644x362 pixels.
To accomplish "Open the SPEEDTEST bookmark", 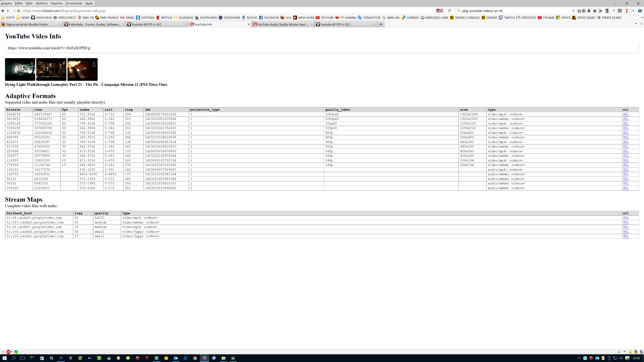I will [526, 17].
